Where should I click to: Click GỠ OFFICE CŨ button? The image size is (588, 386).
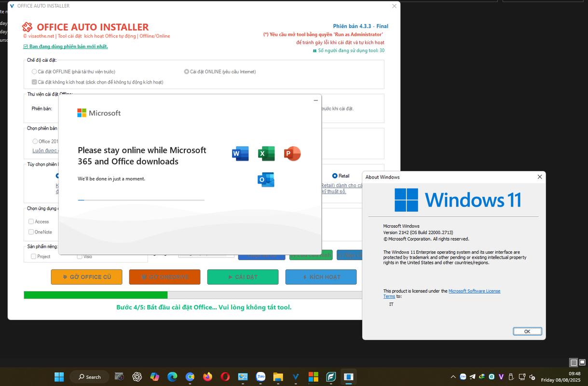[x=86, y=277]
